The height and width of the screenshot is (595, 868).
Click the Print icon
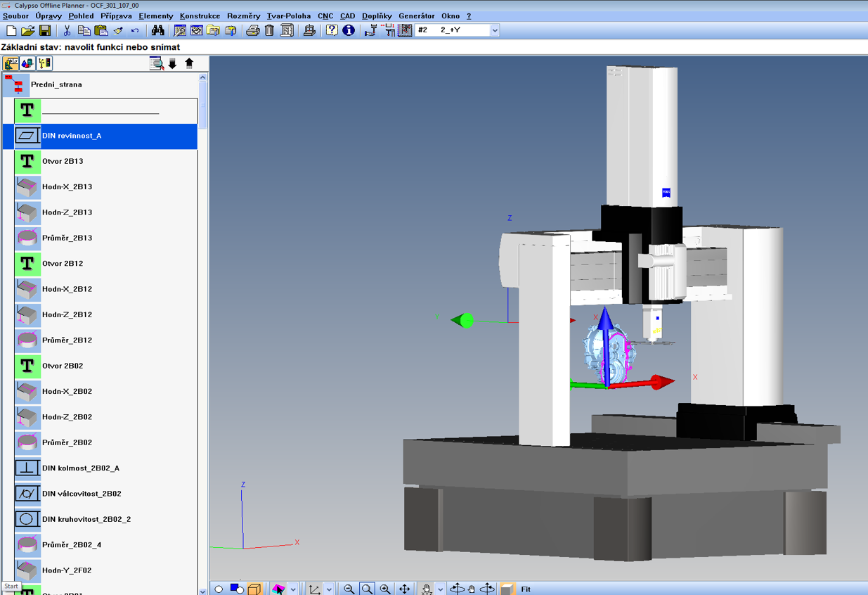point(253,30)
